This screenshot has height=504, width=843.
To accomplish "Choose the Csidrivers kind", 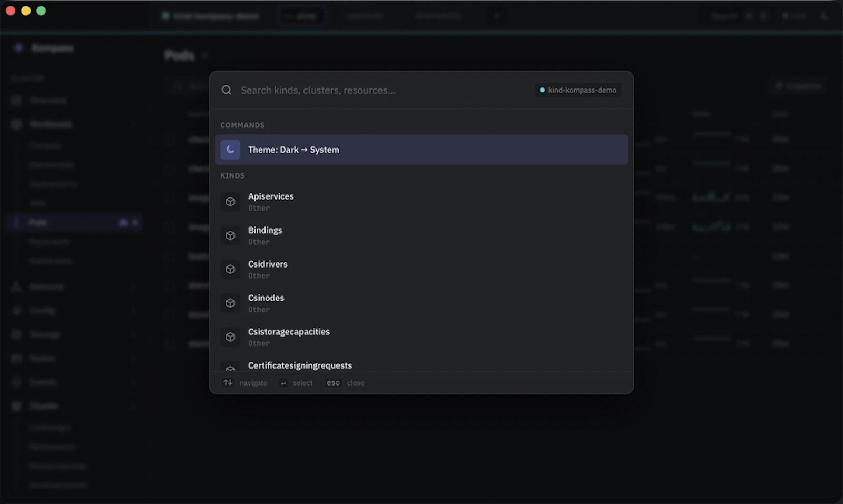I will [421, 269].
